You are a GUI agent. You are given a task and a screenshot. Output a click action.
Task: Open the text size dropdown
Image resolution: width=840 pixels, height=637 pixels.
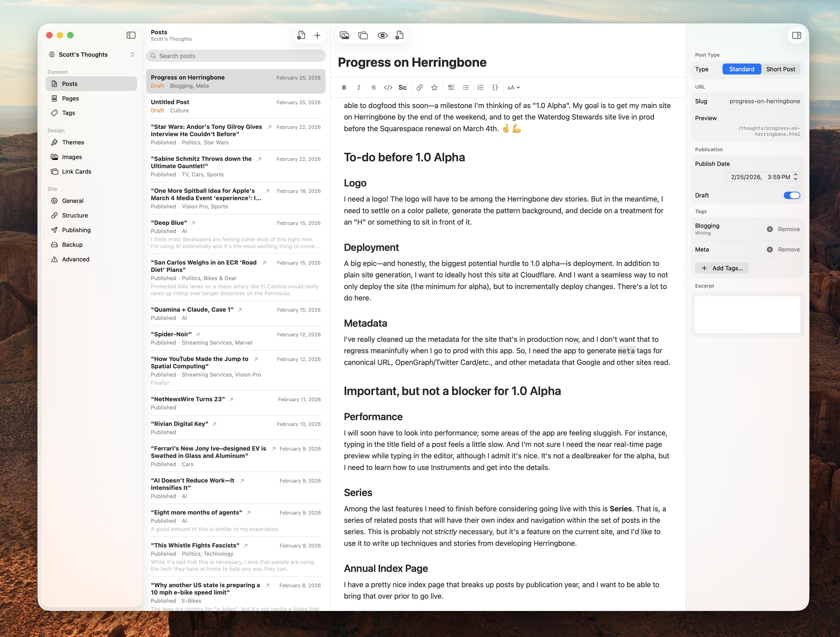coord(513,88)
